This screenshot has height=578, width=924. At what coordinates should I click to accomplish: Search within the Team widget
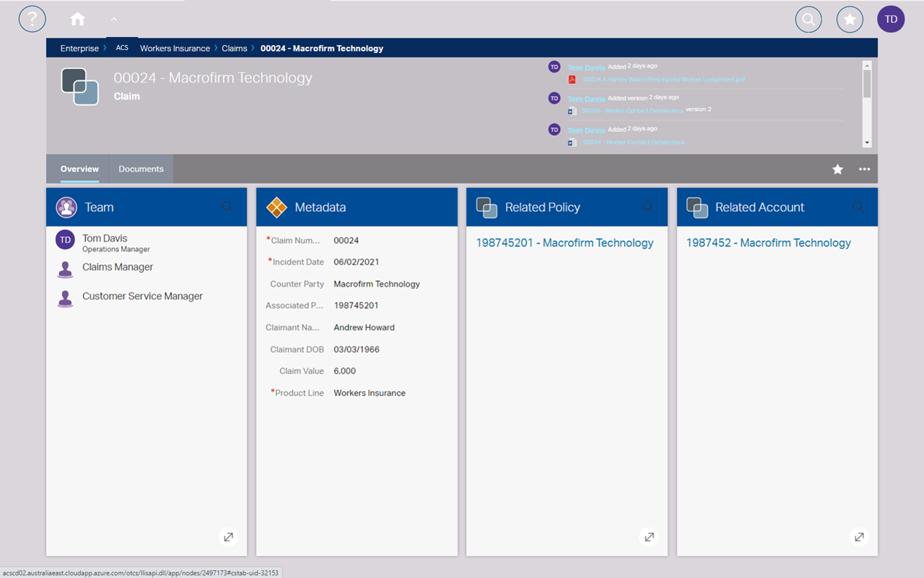point(227,207)
